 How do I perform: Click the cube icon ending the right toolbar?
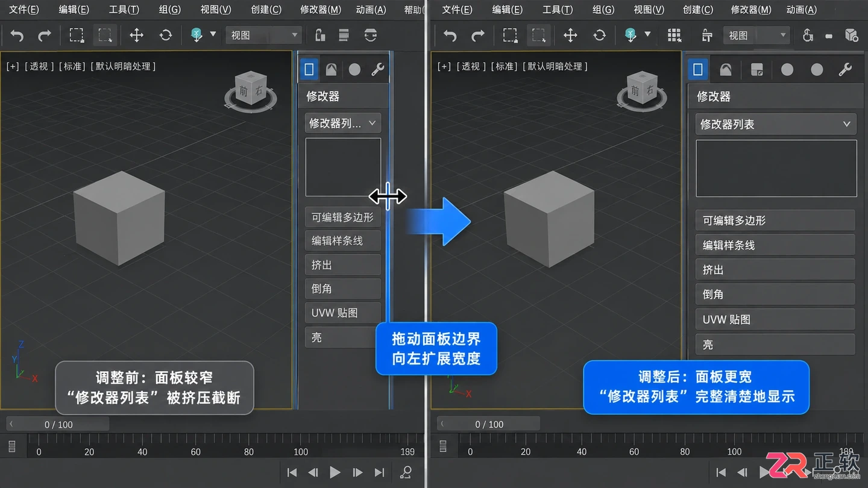[x=851, y=36]
